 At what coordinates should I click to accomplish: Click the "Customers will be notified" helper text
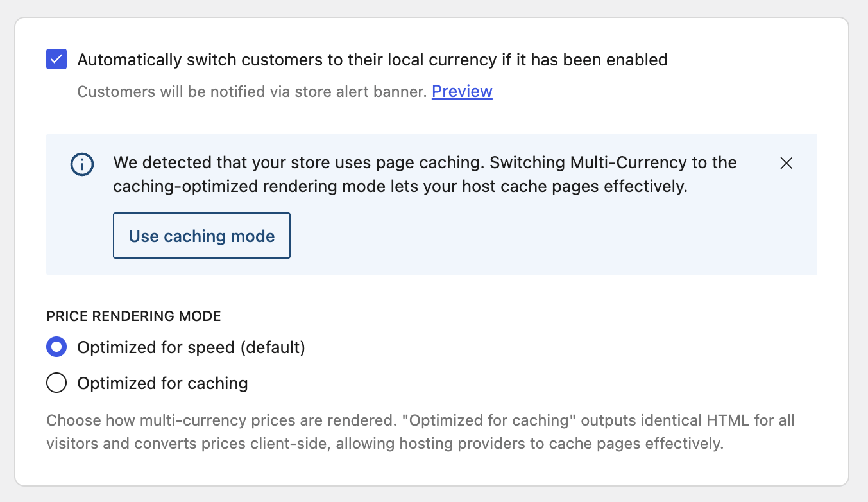point(252,91)
